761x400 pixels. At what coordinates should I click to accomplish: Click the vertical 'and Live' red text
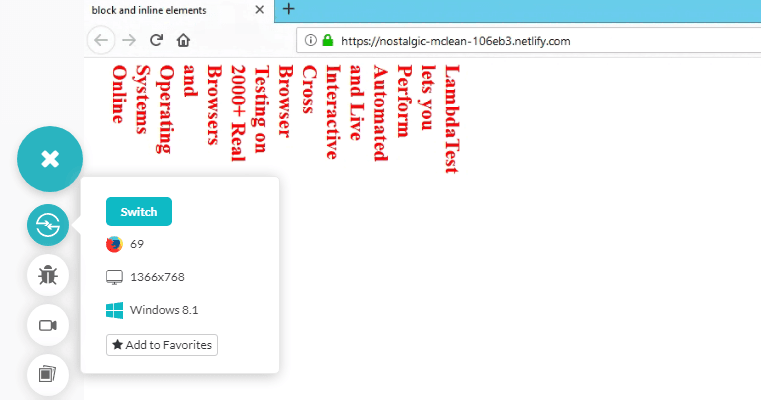pyautogui.click(x=357, y=103)
